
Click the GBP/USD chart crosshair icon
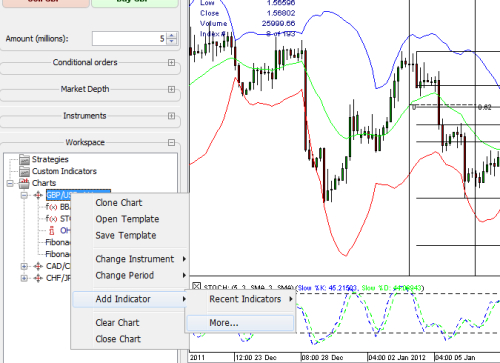coord(38,195)
